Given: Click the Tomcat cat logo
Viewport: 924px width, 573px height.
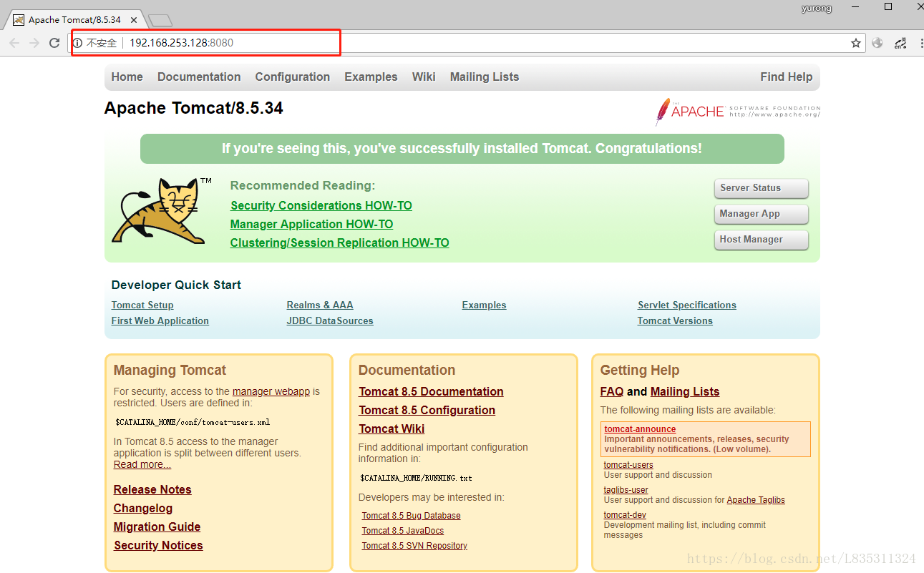Looking at the screenshot, I should click(162, 210).
